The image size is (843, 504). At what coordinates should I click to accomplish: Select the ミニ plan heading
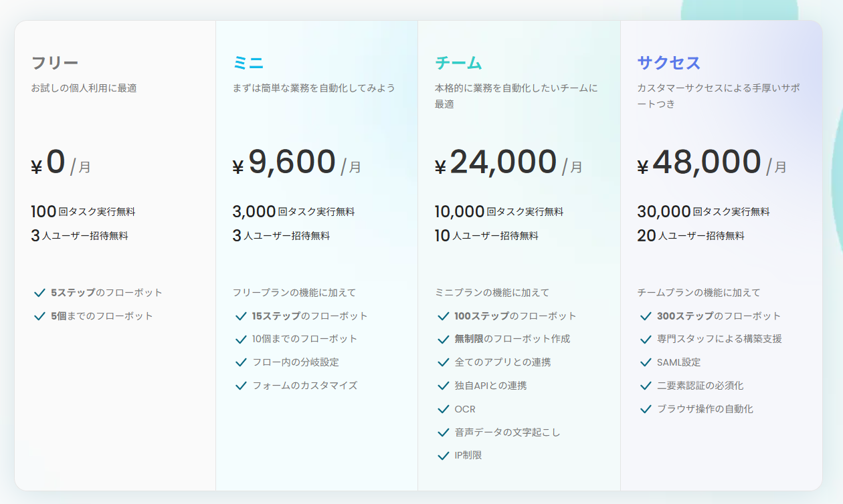[x=248, y=64]
